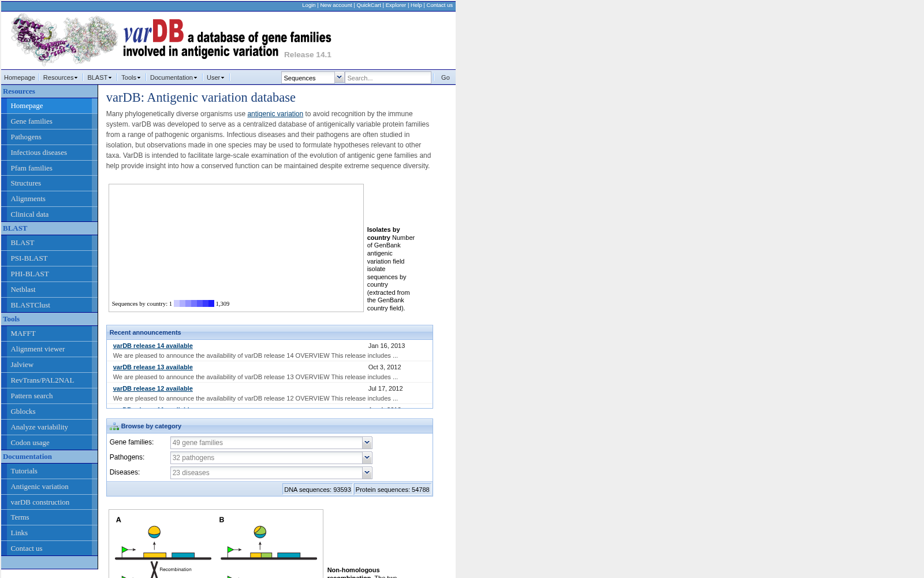Image resolution: width=924 pixels, height=578 pixels.
Task: Click the varDB logo banner image
Action: click(x=171, y=39)
